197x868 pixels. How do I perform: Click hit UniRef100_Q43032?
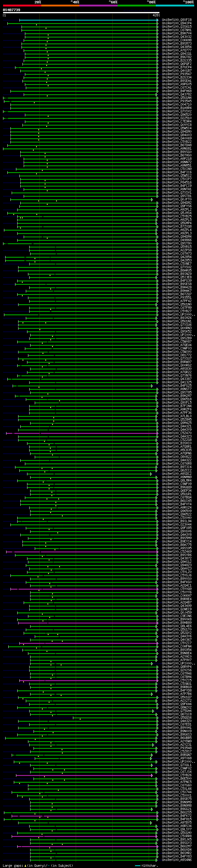point(176,37)
